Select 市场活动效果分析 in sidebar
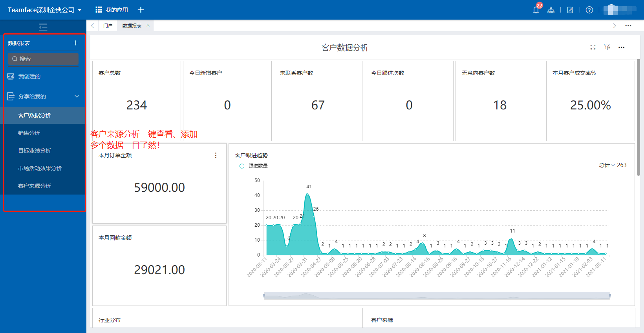644x333 pixels. (x=40, y=168)
